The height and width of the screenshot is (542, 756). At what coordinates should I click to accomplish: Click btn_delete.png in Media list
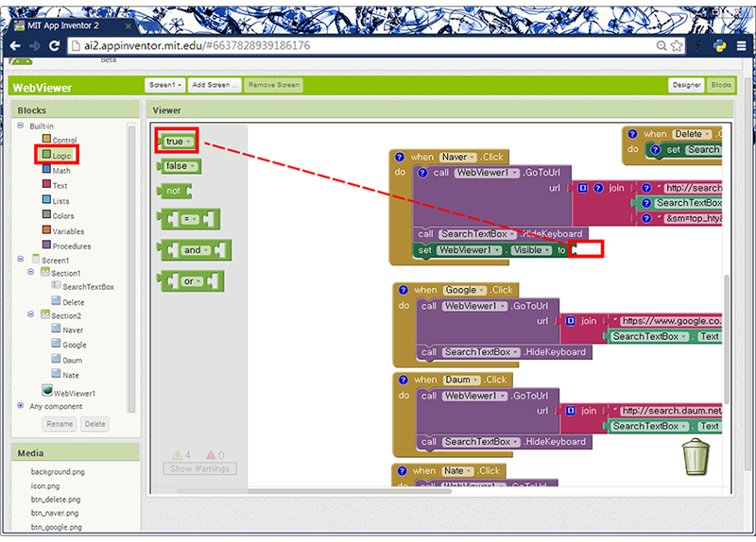pyautogui.click(x=56, y=500)
